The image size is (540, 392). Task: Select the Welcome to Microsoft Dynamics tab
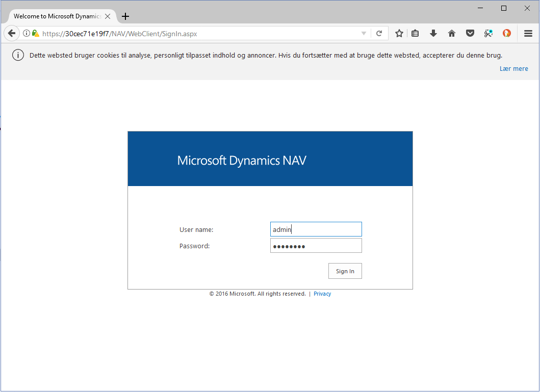click(56, 16)
